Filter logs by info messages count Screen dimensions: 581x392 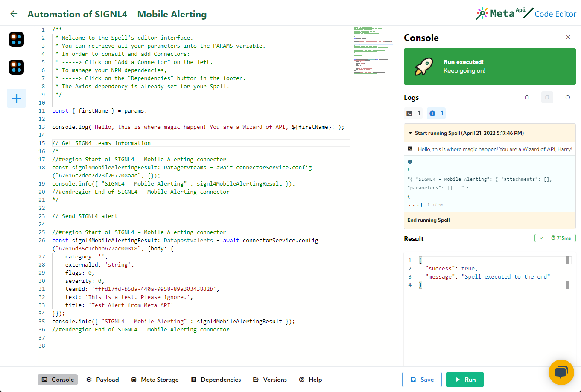tap(436, 113)
